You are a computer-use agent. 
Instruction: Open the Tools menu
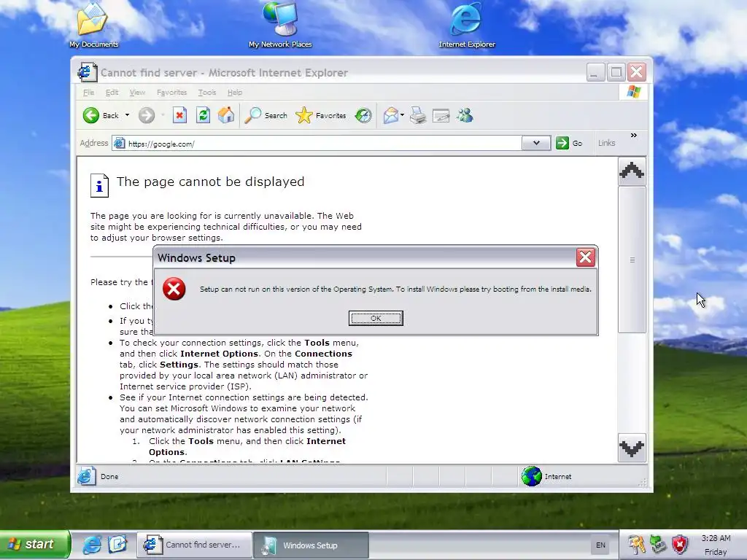206,93
